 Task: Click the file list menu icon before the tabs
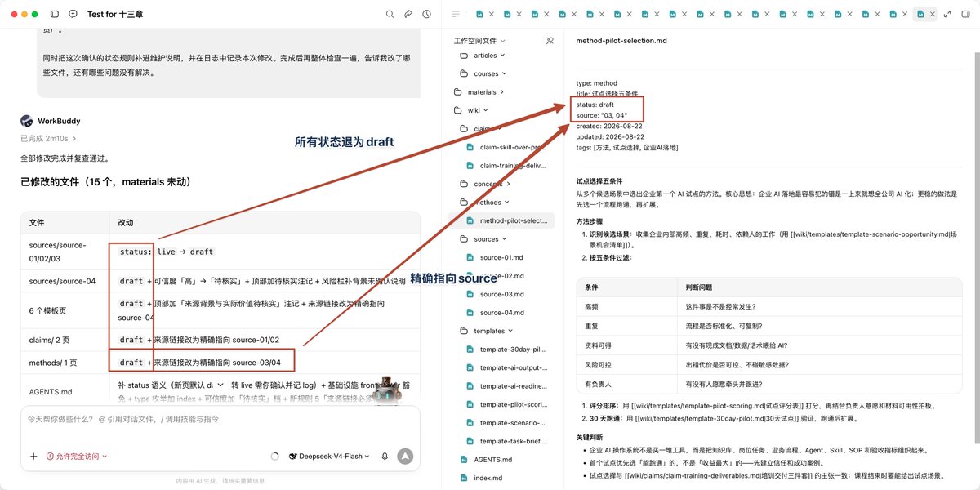click(x=456, y=14)
